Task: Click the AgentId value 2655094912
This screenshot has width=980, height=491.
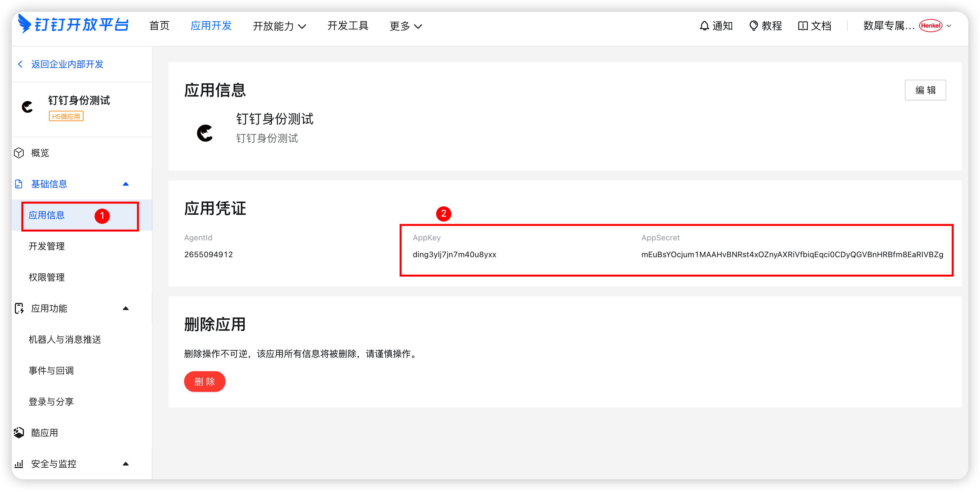Action: [x=208, y=255]
